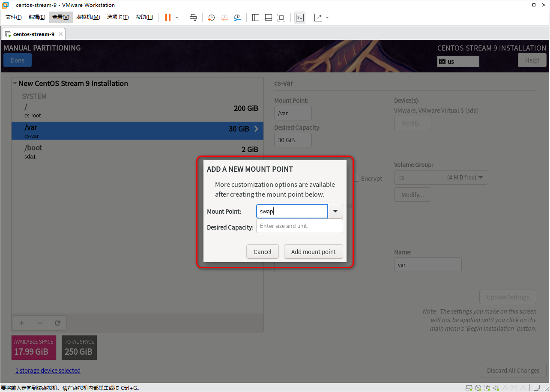
Task: Click the TOTAL SPACE 250 GiB box
Action: [80, 348]
